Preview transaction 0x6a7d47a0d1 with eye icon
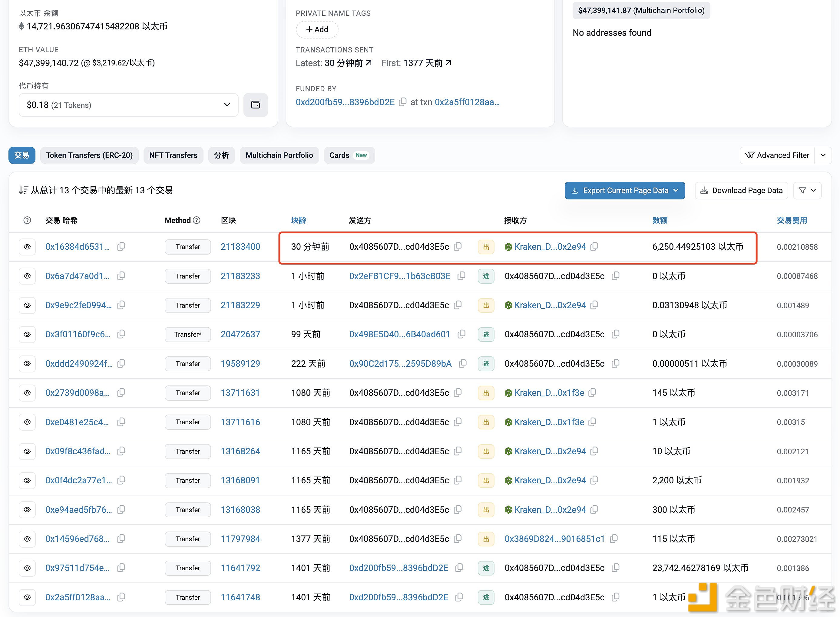Viewport: 840px width, 617px height. click(27, 276)
